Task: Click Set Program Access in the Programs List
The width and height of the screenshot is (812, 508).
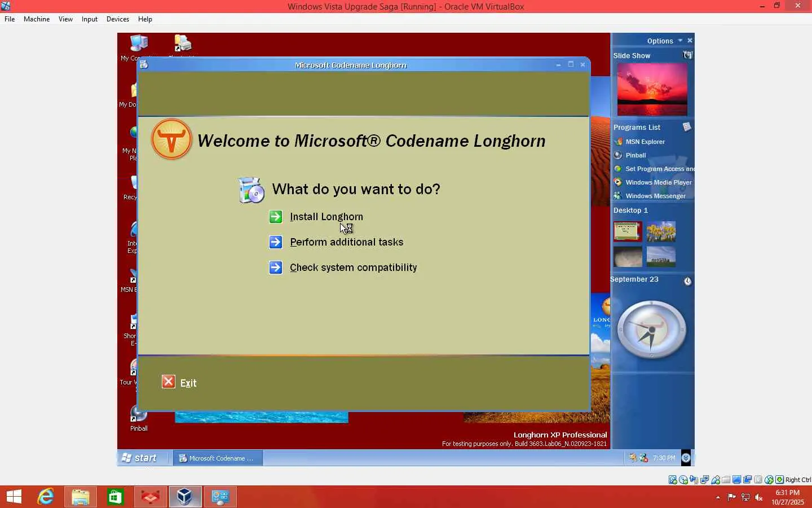Action: (x=660, y=169)
